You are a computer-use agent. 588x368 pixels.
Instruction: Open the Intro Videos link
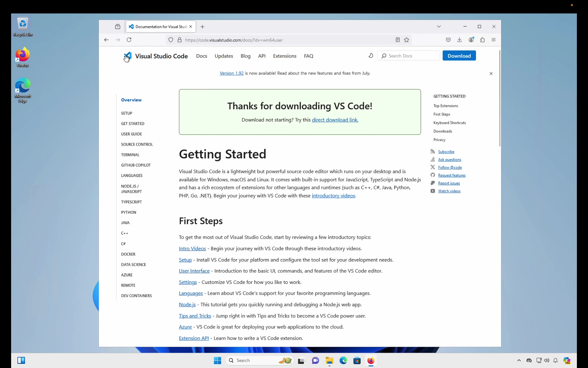[192, 249]
